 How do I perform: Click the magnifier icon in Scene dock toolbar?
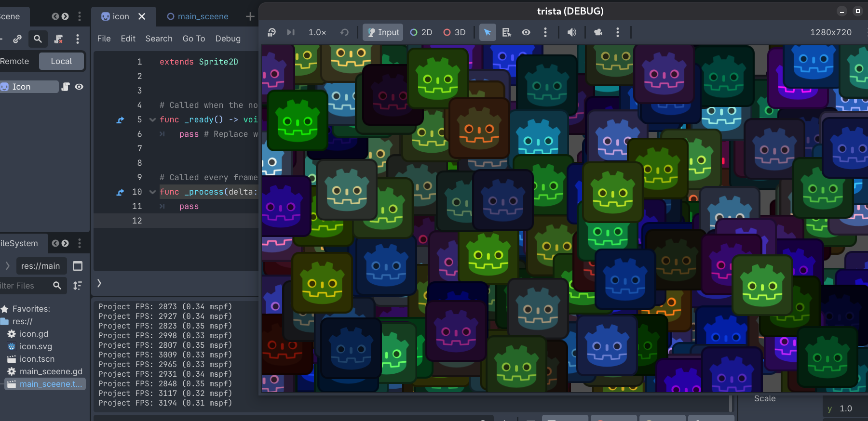pos(38,39)
